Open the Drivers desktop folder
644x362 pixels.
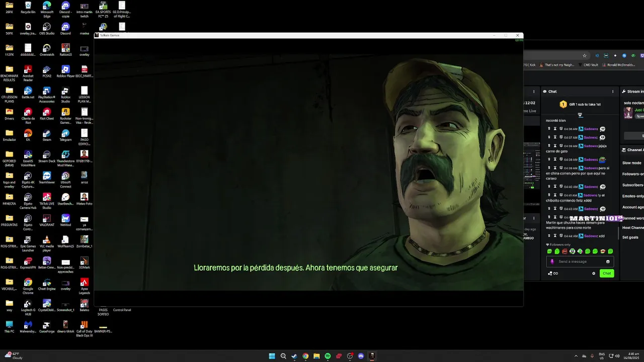(x=9, y=114)
